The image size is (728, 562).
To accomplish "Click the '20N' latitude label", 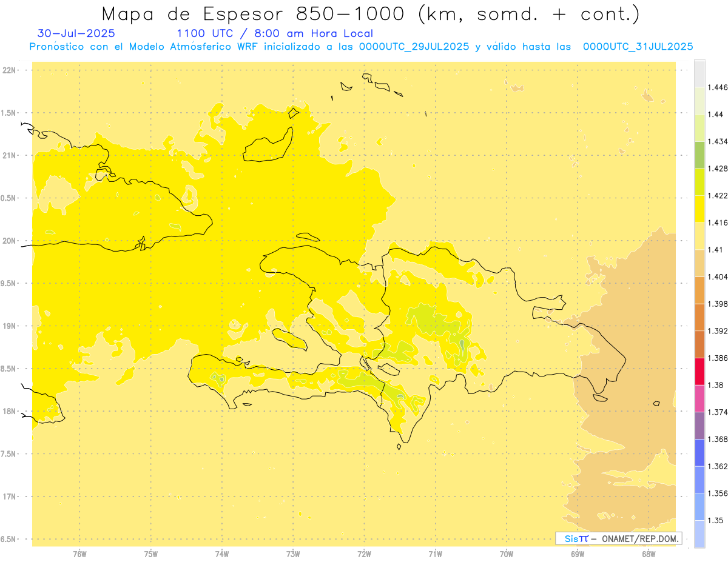I will coord(9,241).
